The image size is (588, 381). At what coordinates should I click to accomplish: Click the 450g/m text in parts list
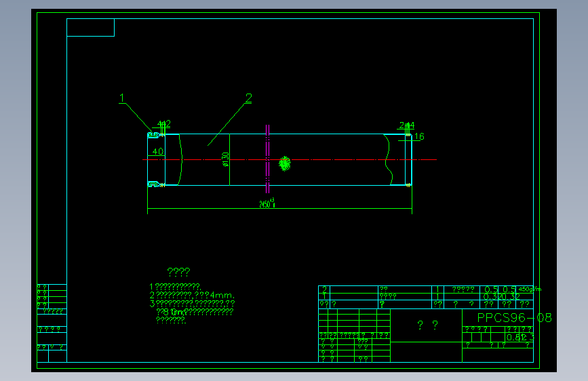point(530,289)
